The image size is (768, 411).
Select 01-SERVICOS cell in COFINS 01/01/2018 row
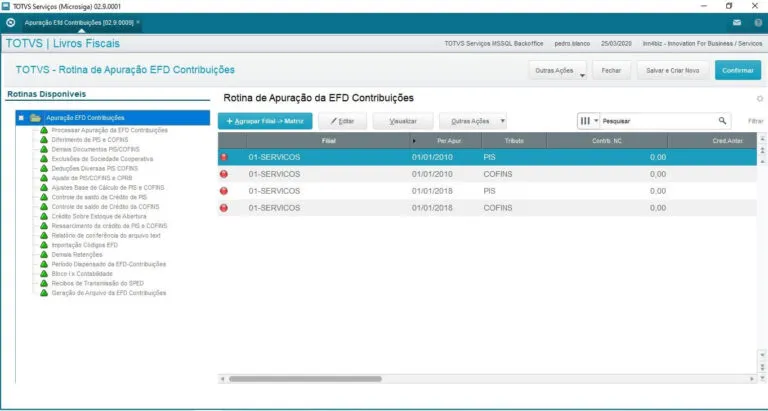pos(274,208)
